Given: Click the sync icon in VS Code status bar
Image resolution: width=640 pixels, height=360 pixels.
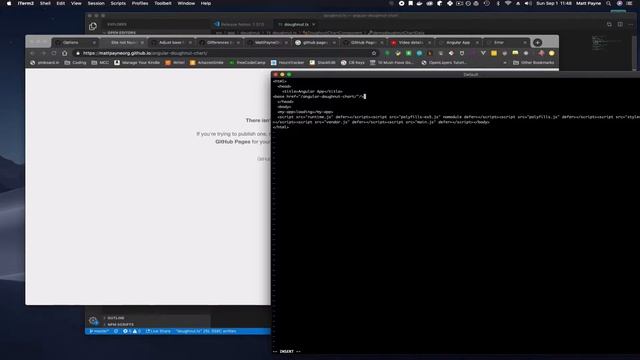Looking at the screenshot, I should [116, 331].
